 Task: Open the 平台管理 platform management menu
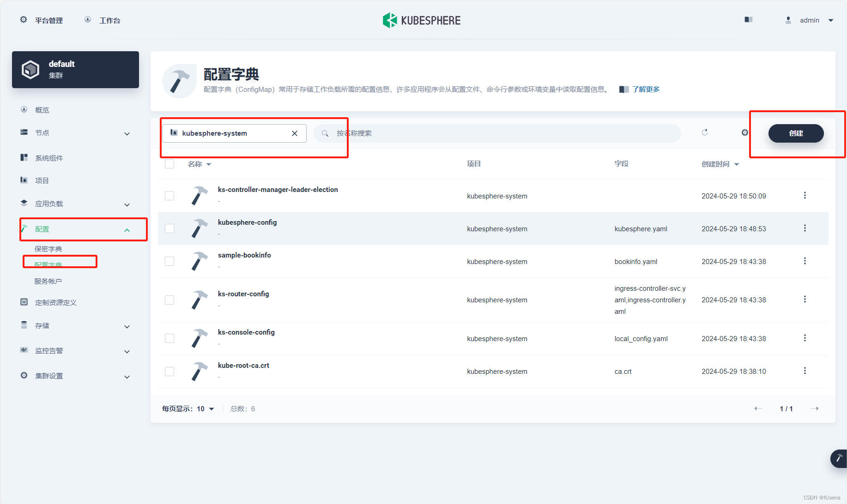41,20
